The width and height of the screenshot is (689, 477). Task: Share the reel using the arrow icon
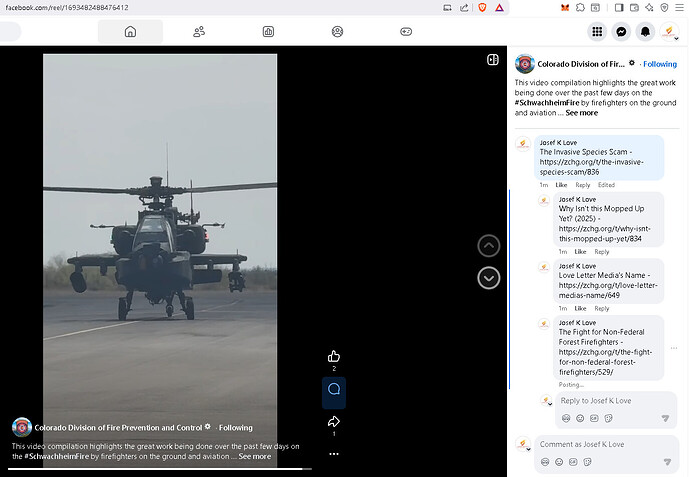point(334,422)
